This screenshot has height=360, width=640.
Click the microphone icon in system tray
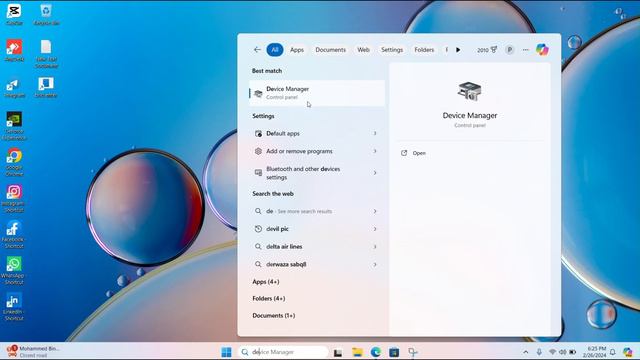539,352
